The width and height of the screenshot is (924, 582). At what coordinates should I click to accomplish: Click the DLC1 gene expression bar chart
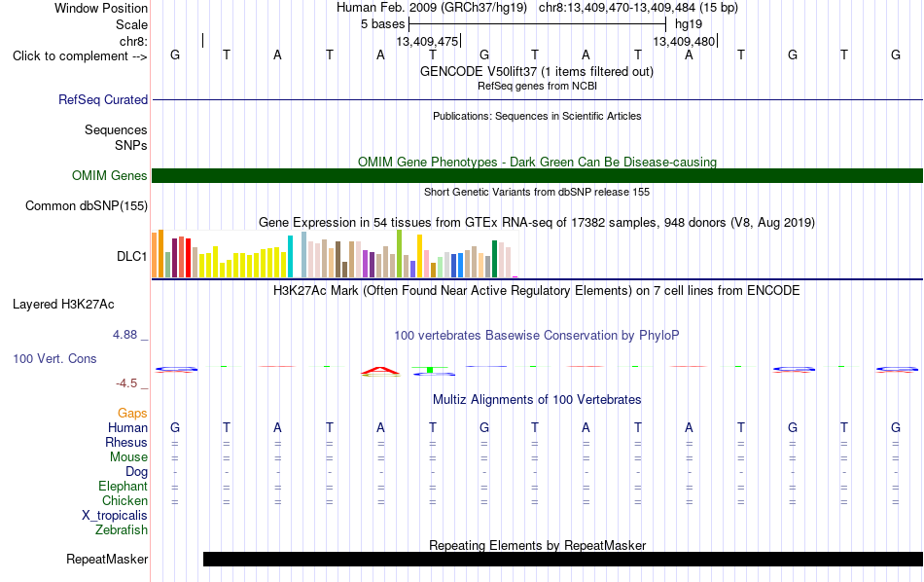click(x=335, y=254)
